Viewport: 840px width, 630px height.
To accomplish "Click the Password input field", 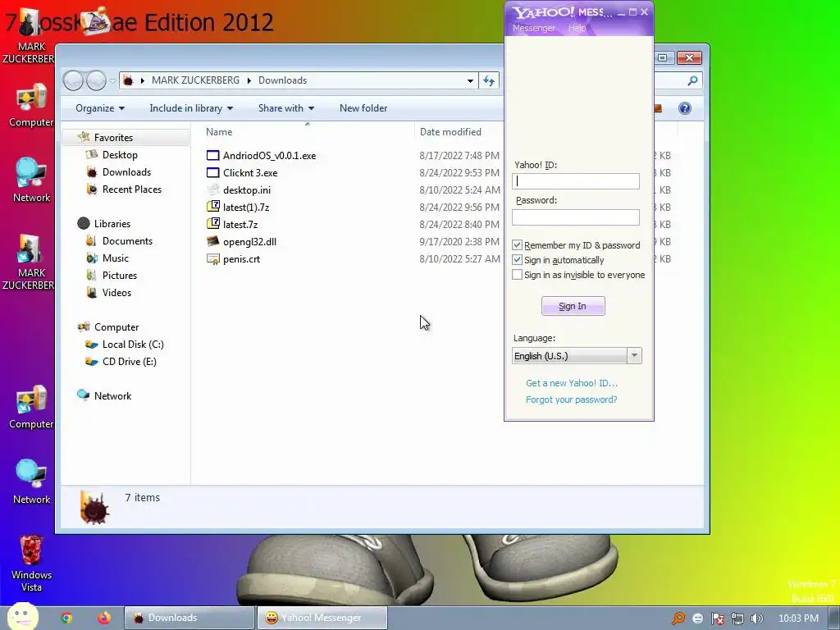I will (x=575, y=217).
